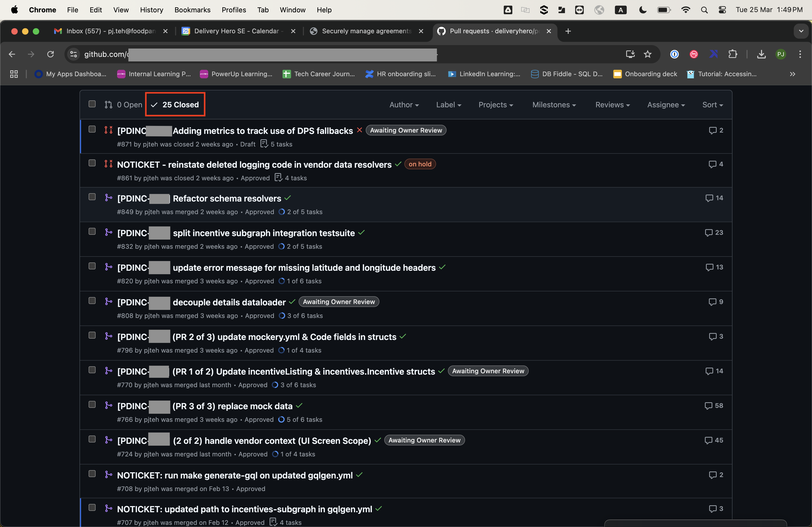Open the 25 Closed pull requests filter
Screen dimensions: 812x527
pyautogui.click(x=175, y=104)
